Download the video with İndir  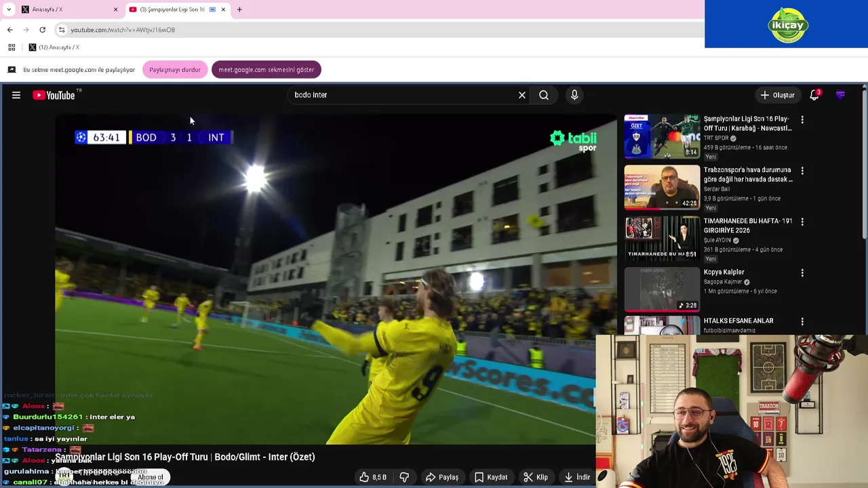point(577,477)
